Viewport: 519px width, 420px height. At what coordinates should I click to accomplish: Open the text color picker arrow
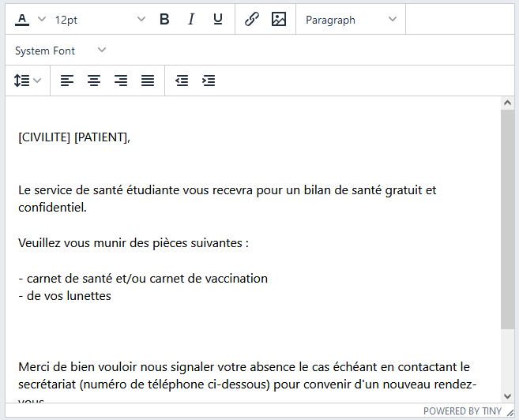coord(42,20)
